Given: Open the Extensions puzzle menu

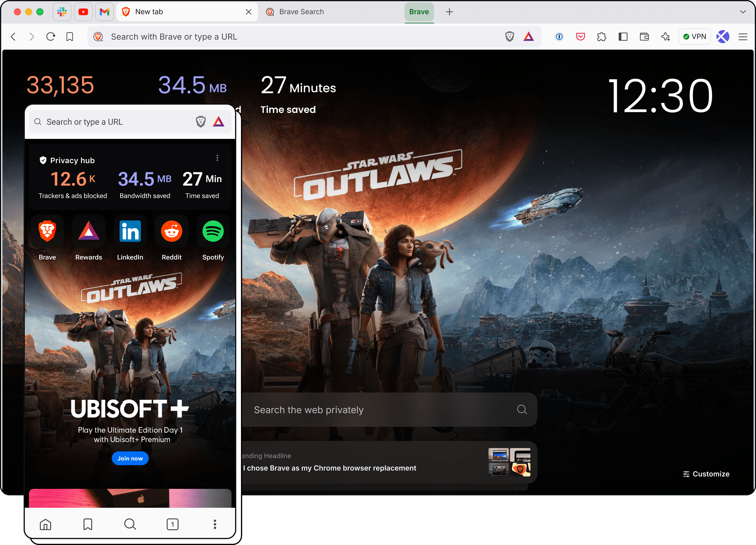Looking at the screenshot, I should pos(602,37).
